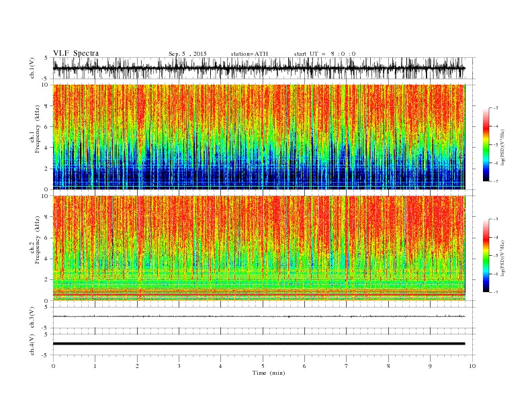Click the "ch.1 Frequency (kHz)" axis label
Screen dimensions: 532x411
35,129
